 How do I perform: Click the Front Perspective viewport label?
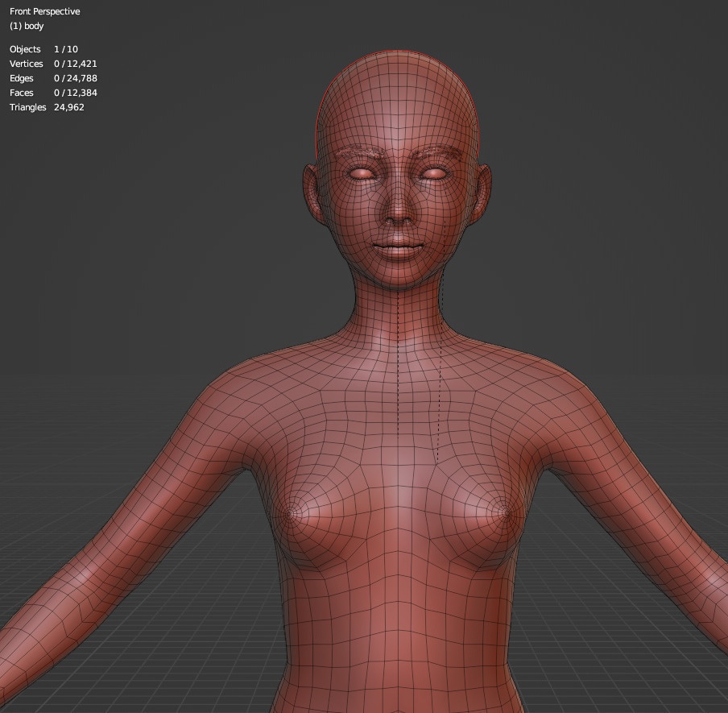44,11
